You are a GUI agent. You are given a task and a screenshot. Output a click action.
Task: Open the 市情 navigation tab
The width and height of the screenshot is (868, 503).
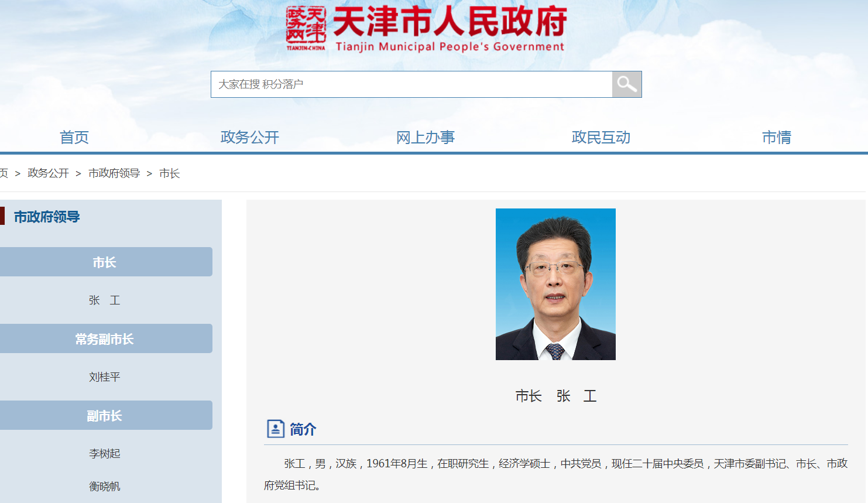tap(777, 137)
